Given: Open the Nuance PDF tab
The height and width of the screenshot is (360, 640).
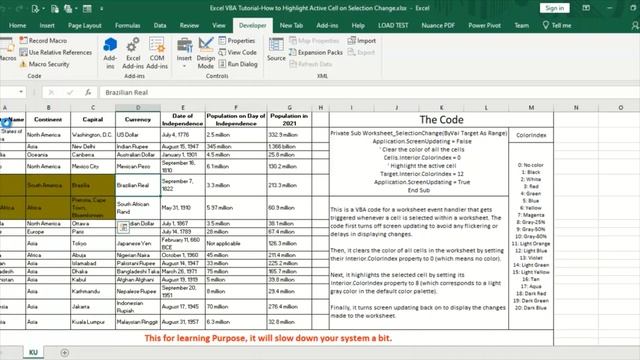Looking at the screenshot, I should [x=438, y=25].
